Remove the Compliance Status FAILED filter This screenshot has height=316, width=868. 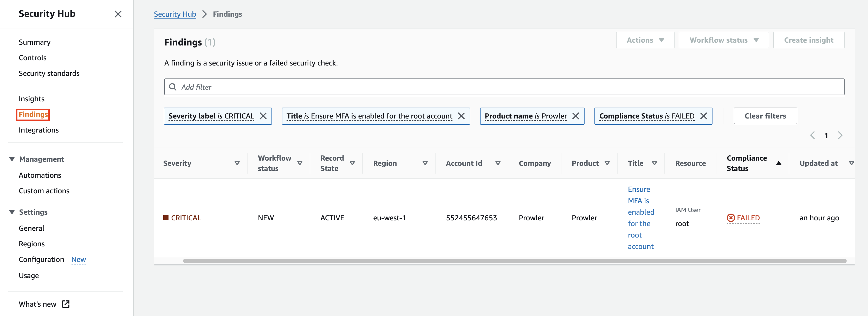pos(703,116)
